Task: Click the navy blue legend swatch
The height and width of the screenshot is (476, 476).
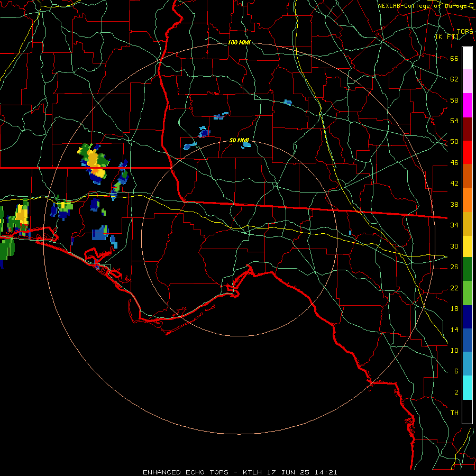Action: (467, 317)
